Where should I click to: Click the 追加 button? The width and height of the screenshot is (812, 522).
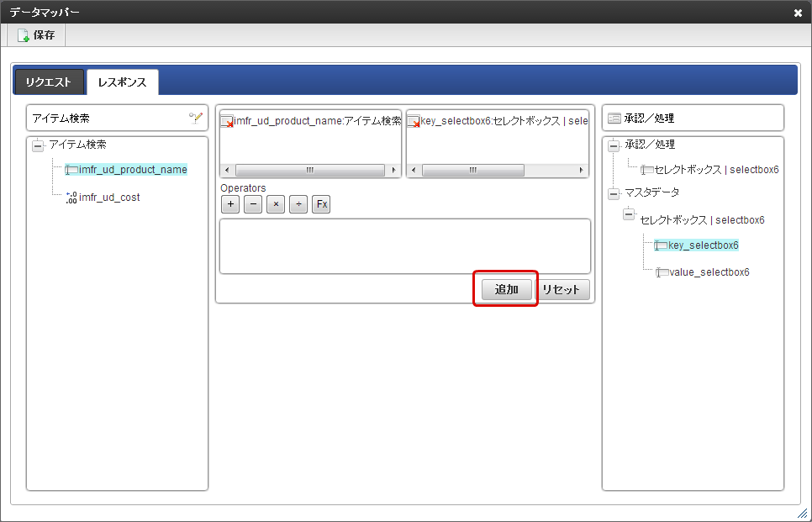click(x=507, y=289)
